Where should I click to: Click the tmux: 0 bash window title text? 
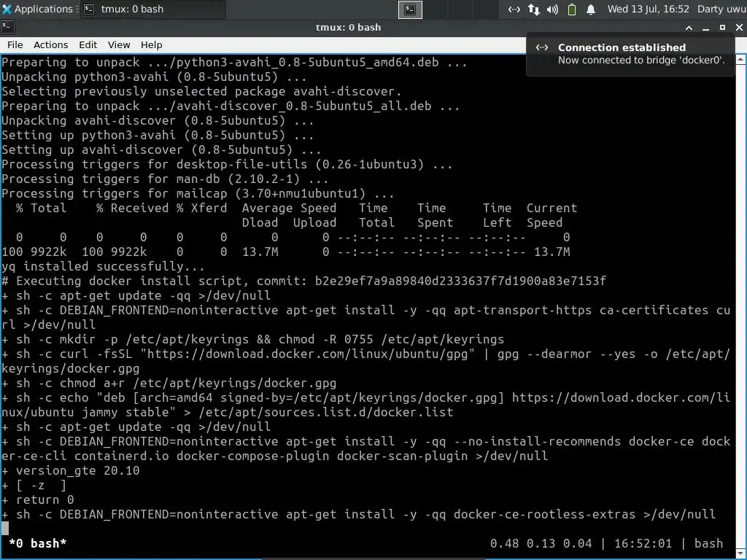tap(348, 28)
